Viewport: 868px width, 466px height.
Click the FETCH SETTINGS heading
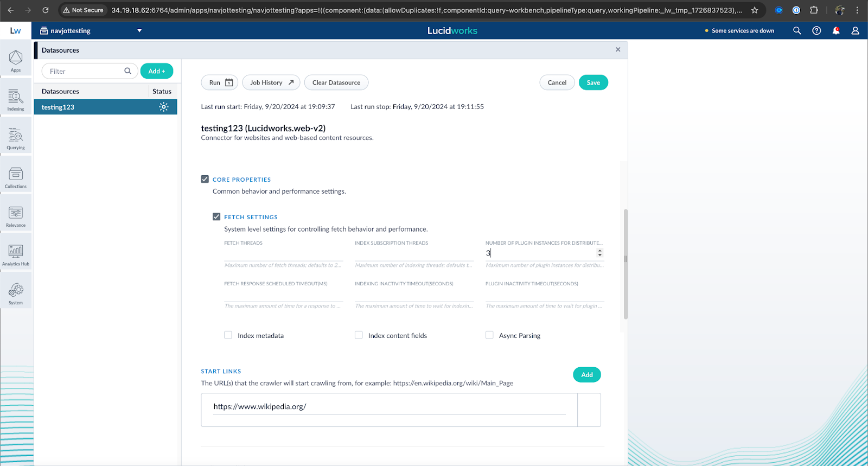click(x=251, y=217)
